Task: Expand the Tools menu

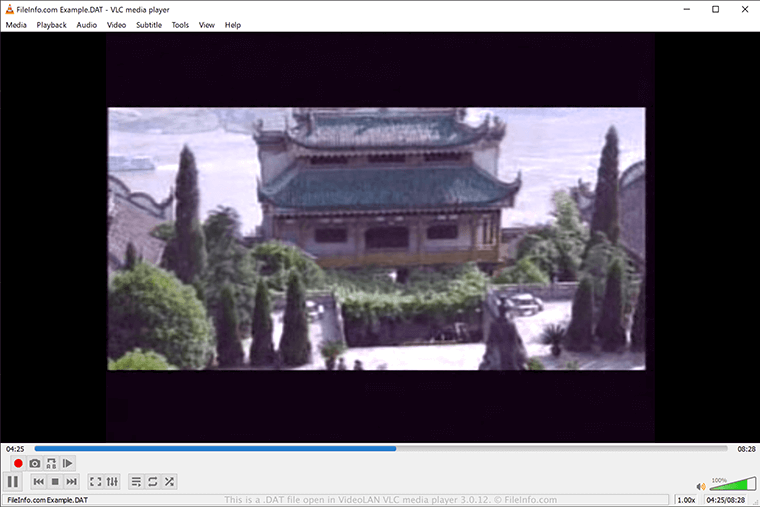Action: tap(180, 25)
